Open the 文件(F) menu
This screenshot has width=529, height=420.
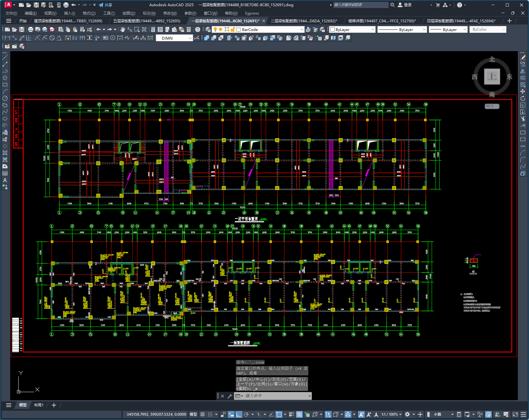pyautogui.click(x=11, y=13)
